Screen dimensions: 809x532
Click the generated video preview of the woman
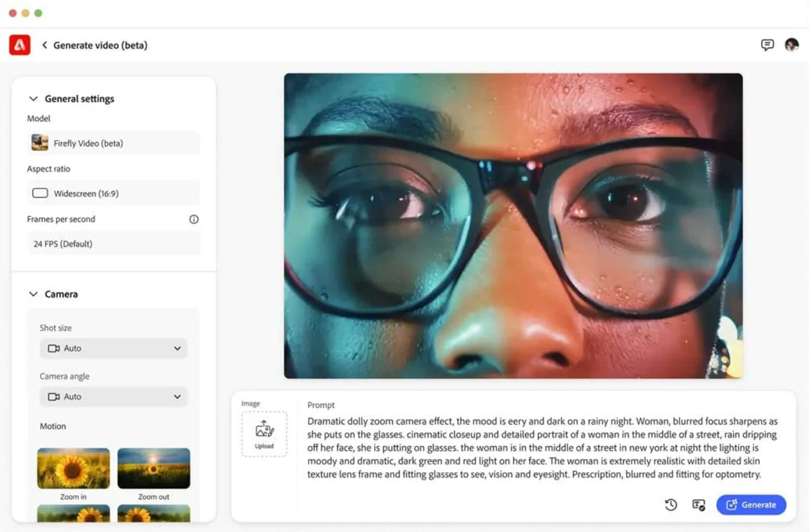pos(513,226)
